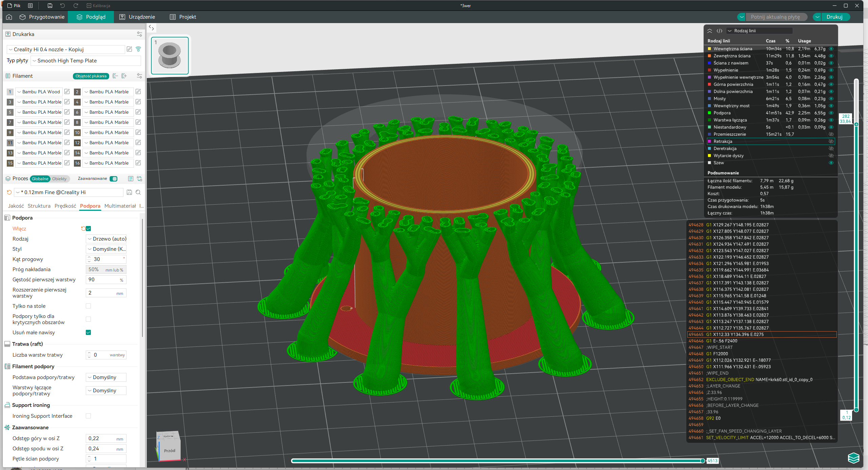
Task: Switch to the Urządzenie tab
Action: tap(137, 17)
